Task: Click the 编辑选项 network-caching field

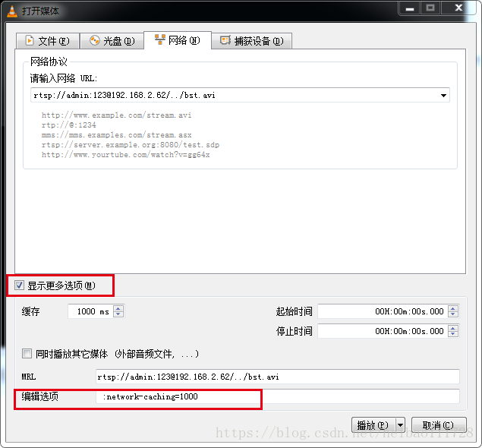Action: click(x=278, y=396)
